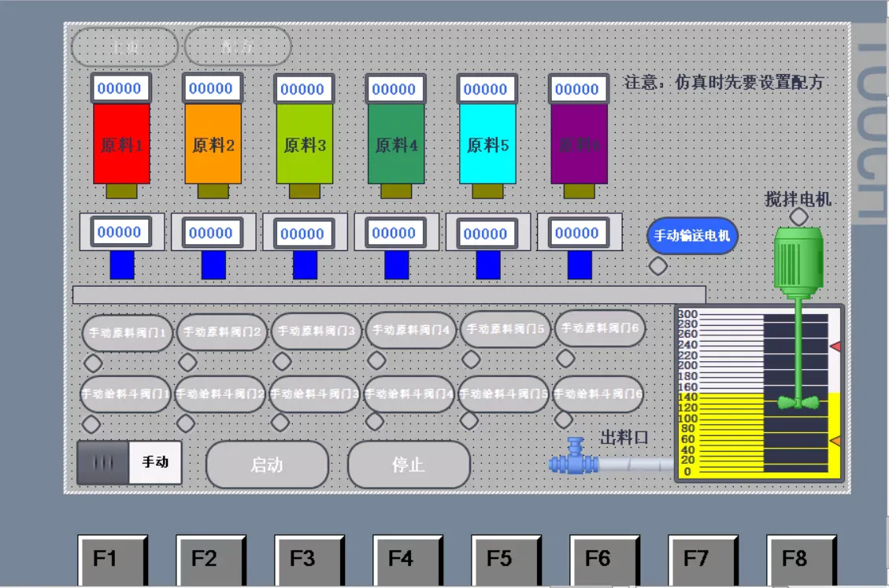889x588 pixels.
Task: Click the orange 原料2 material tank
Action: [x=213, y=146]
